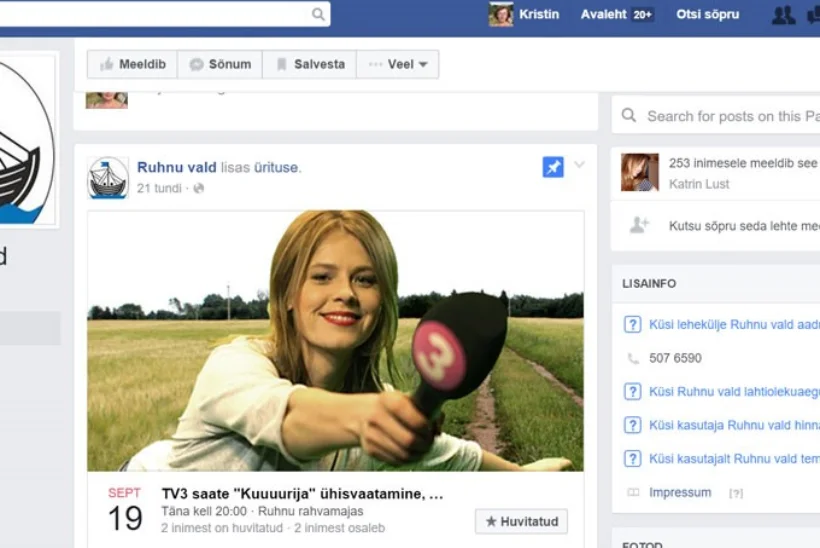
Task: Focus the top Facebook search box
Action: [164, 14]
